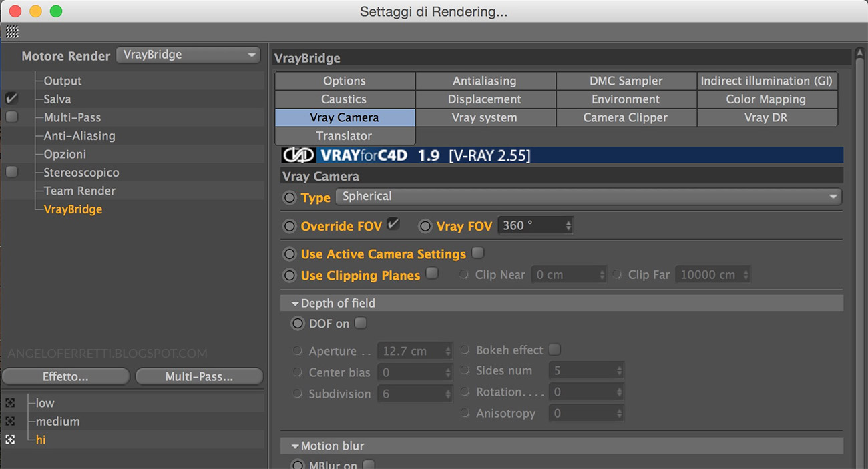Enable MBlur on checkbox
The height and width of the screenshot is (469, 868).
pyautogui.click(x=368, y=464)
